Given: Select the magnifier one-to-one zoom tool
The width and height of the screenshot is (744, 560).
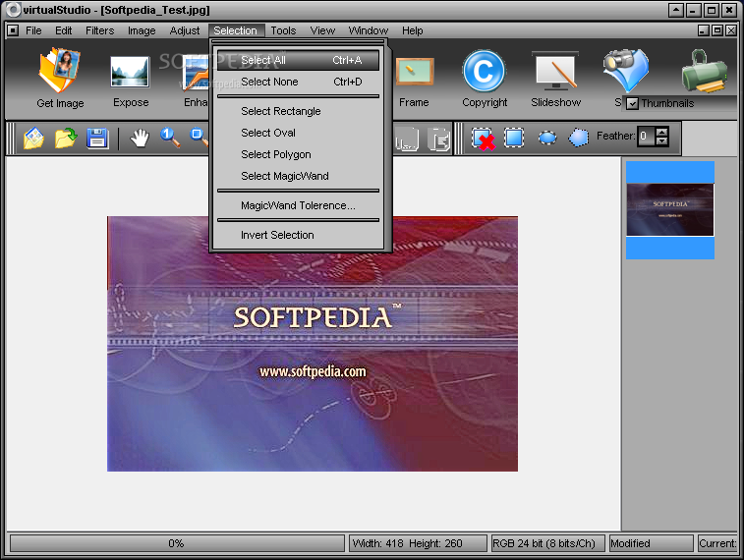Looking at the screenshot, I should pos(169,138).
